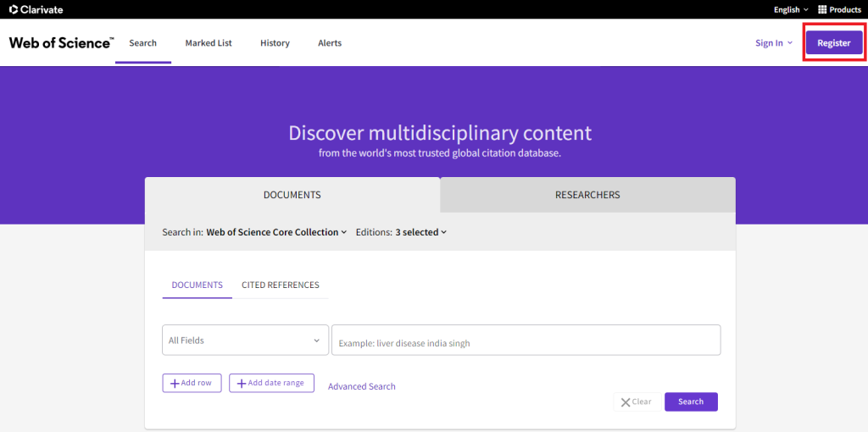Open the Products grid menu
The image size is (868, 432).
pos(839,9)
